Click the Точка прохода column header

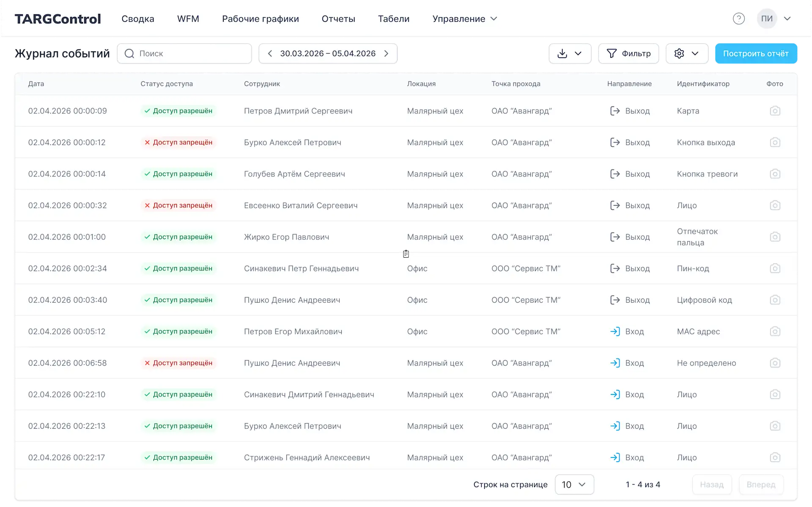tap(516, 84)
